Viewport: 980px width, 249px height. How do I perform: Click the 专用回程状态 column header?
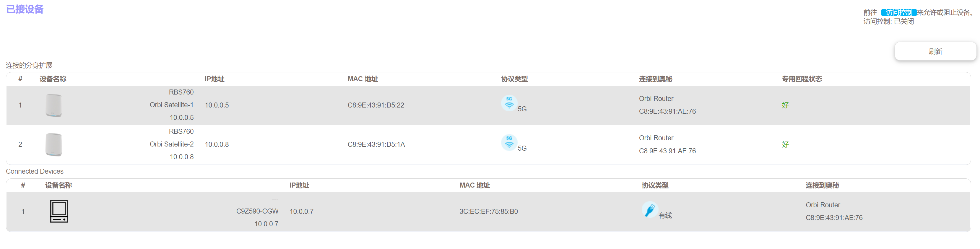pyautogui.click(x=801, y=79)
